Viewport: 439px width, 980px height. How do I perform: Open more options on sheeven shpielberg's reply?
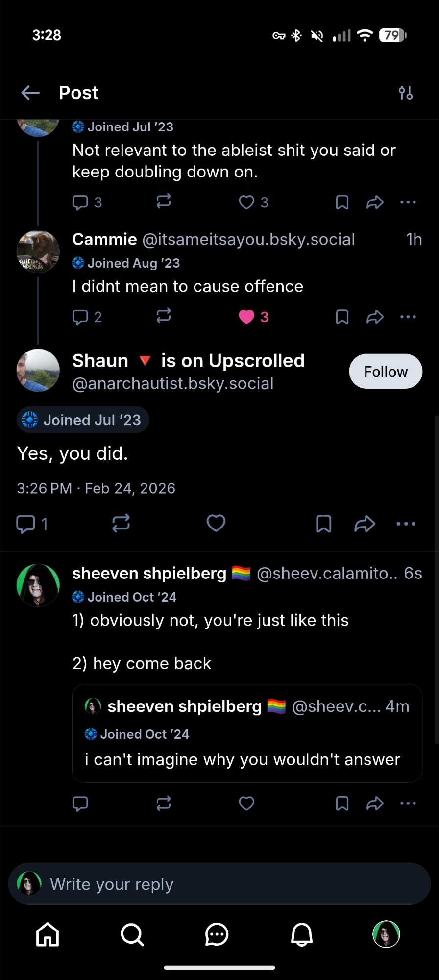(408, 804)
